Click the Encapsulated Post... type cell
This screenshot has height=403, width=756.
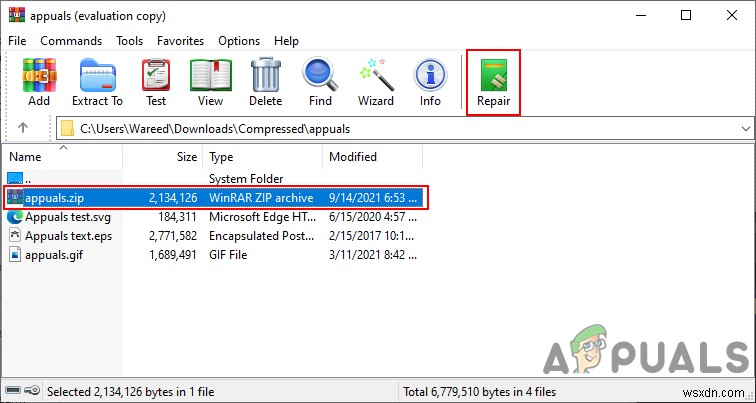[x=263, y=236]
